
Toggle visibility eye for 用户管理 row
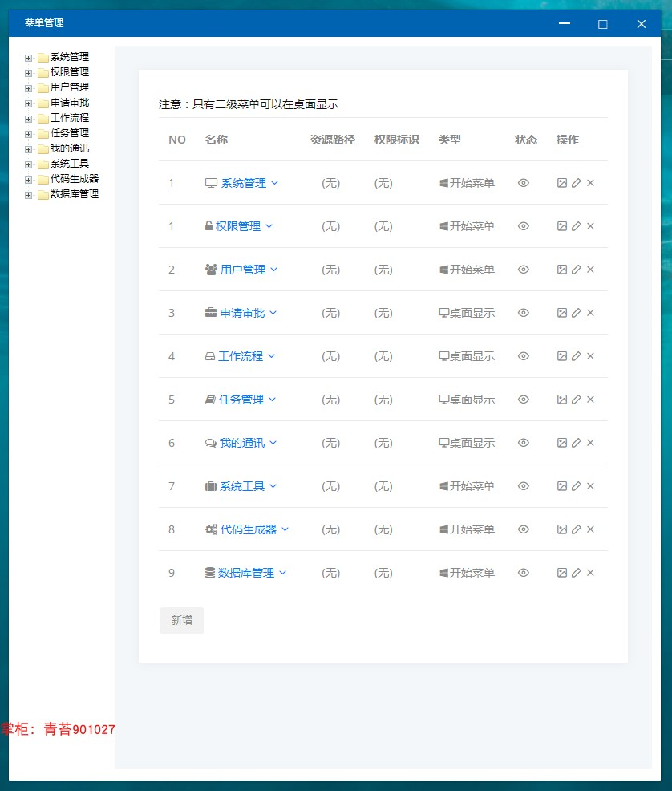pos(524,270)
